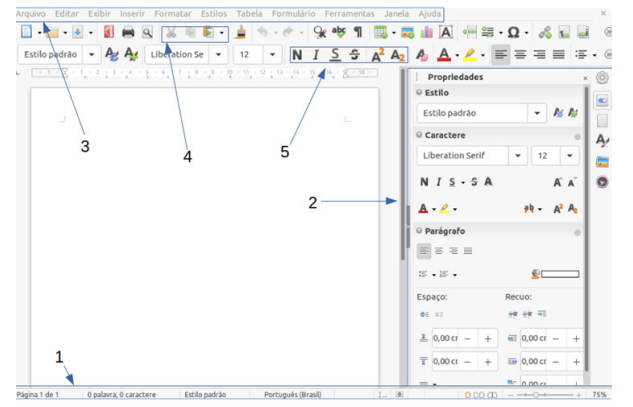
Task: Open the Ferramentas menu
Action: 350,14
